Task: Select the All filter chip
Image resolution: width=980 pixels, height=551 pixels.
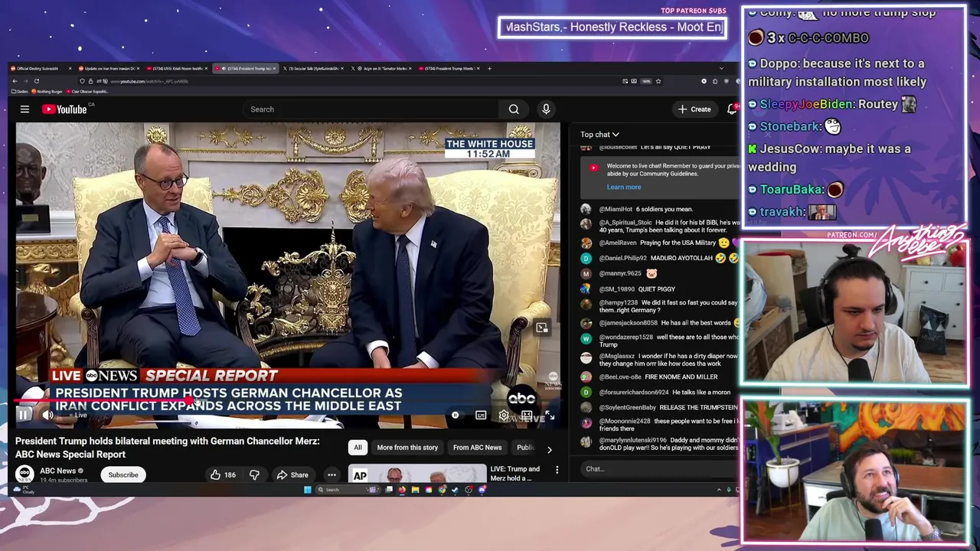Action: tap(358, 448)
